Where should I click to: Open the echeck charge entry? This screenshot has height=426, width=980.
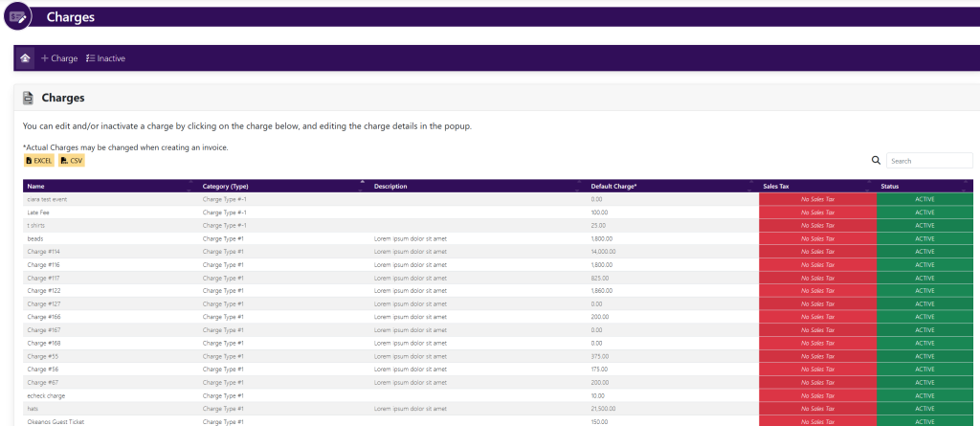[x=46, y=395]
